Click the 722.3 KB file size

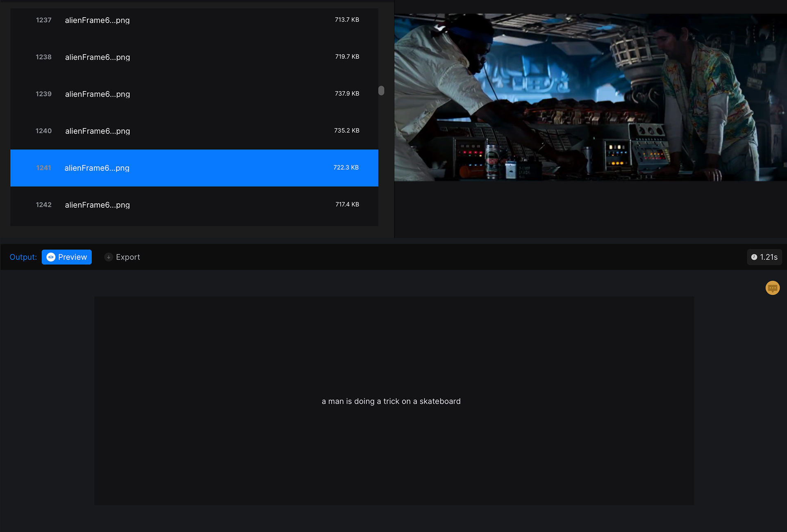(346, 167)
